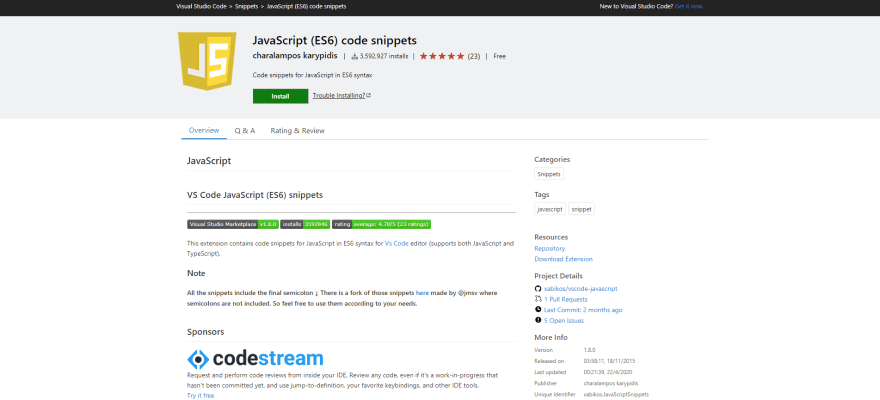Viewport: 880px width, 400px height.
Task: Click the (23) ratings count
Action: click(x=474, y=56)
